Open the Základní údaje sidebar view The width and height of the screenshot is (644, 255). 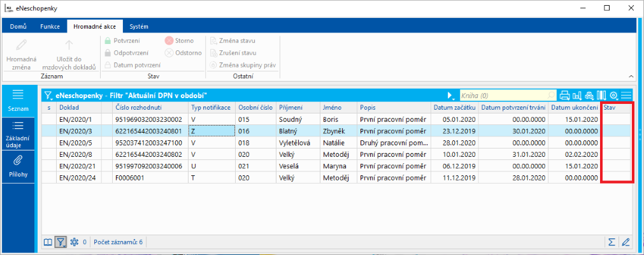[x=18, y=133]
